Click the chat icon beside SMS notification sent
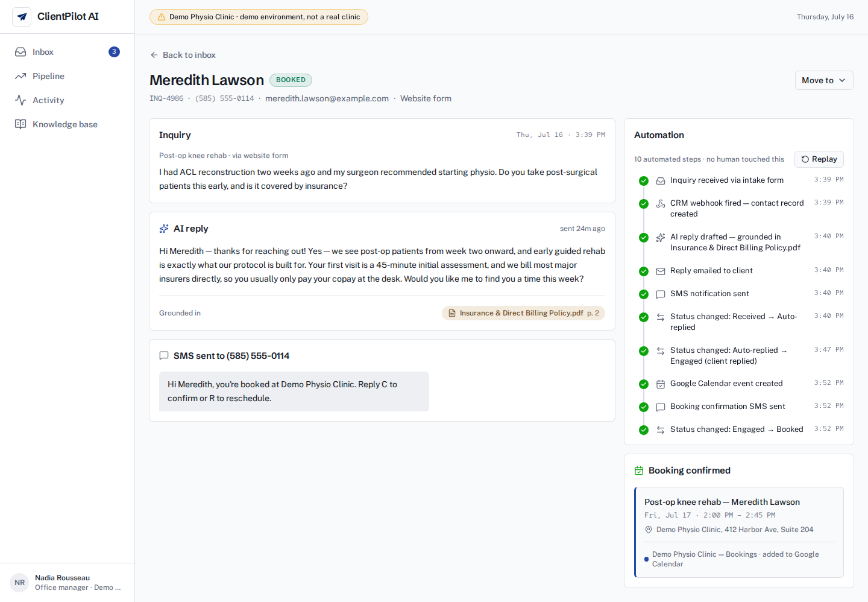The image size is (868, 602). click(x=661, y=294)
